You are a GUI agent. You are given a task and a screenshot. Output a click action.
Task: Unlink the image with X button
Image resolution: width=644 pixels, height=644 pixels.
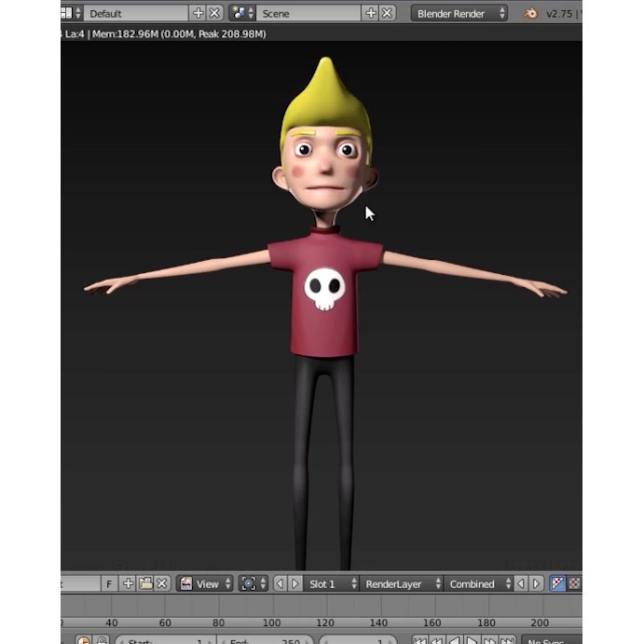coord(162,583)
